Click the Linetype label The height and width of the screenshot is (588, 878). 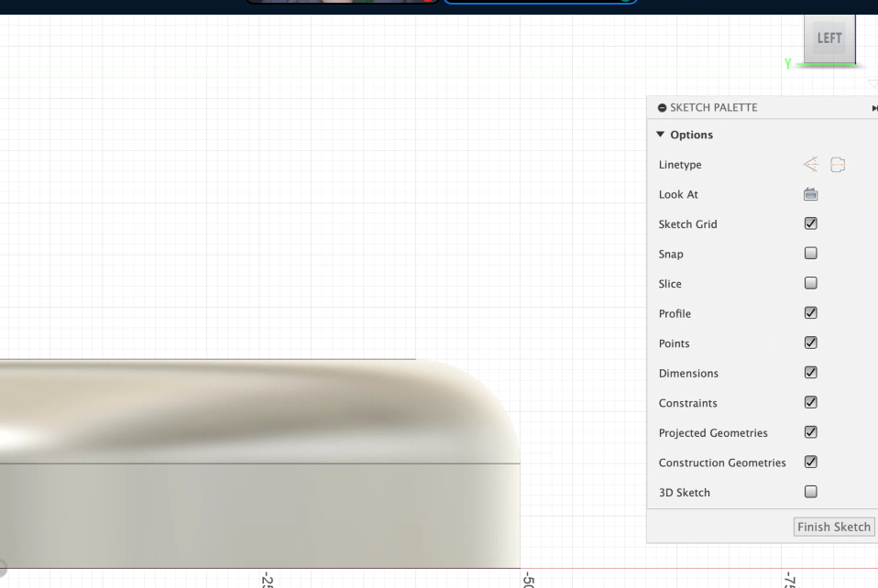[680, 165]
